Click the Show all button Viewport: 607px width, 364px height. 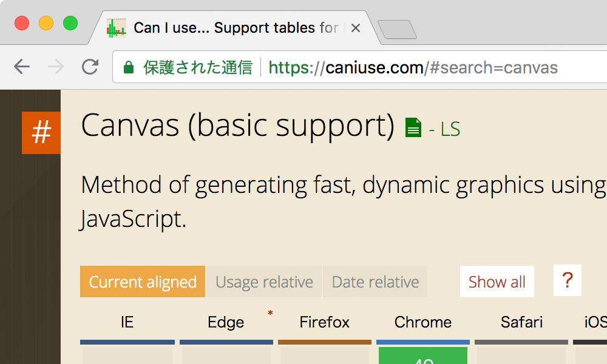point(497,281)
